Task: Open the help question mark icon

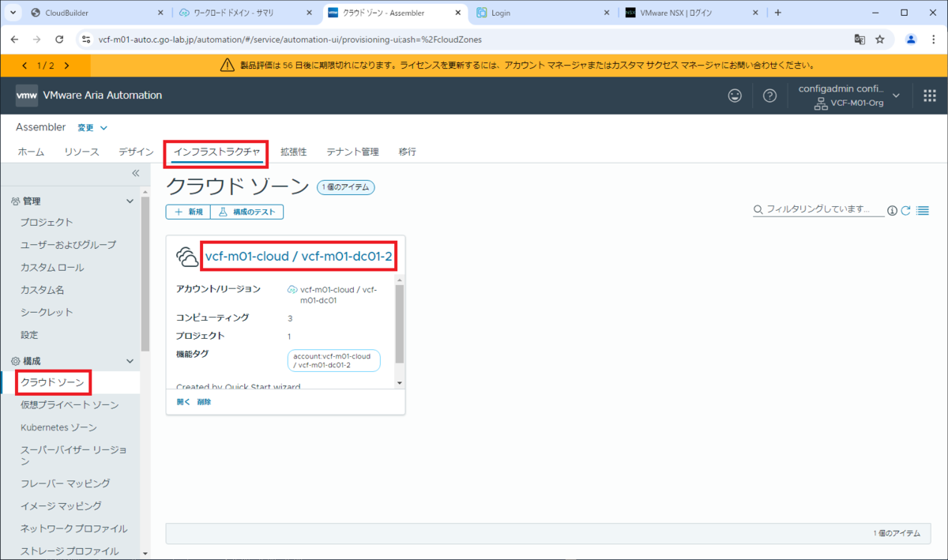Action: (769, 96)
